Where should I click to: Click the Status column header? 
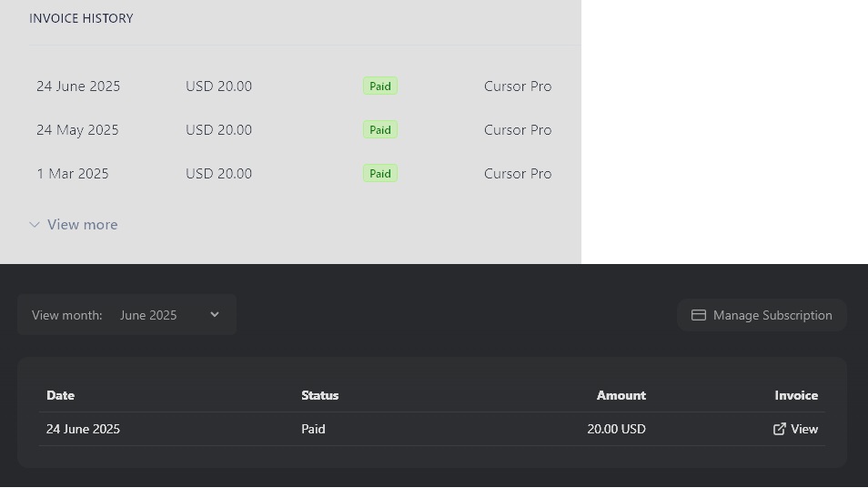(x=320, y=395)
